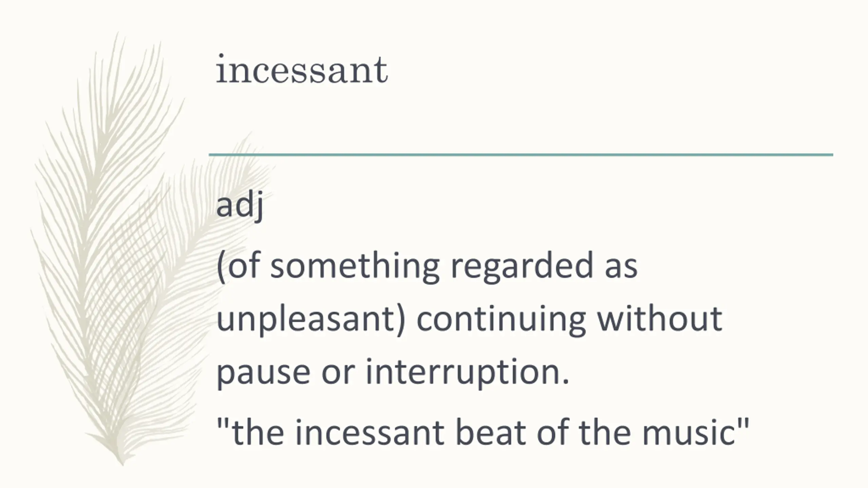The width and height of the screenshot is (868, 488).
Task: Select the teal horizontal divider line
Action: tap(521, 155)
